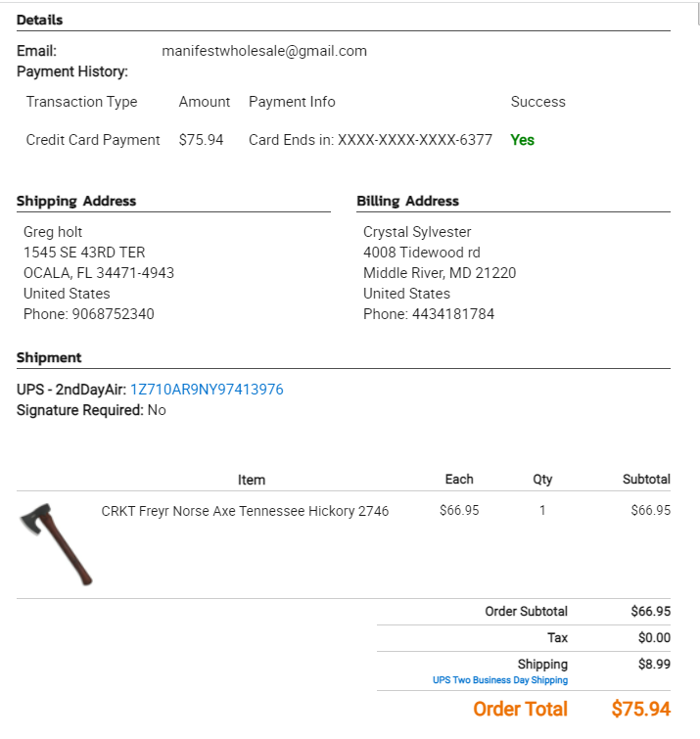Click the manifestwholesale@gmail.com email address
Viewport: 700px width, 739px height.
tap(264, 51)
